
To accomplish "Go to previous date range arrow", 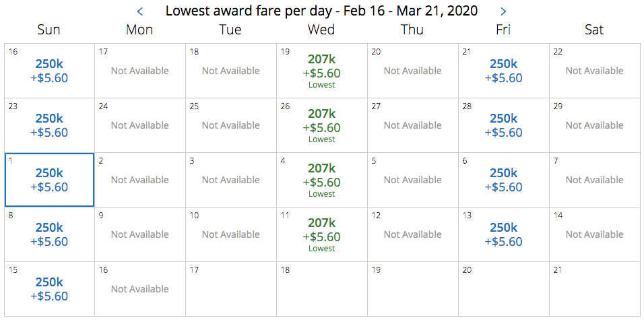I will pos(140,11).
